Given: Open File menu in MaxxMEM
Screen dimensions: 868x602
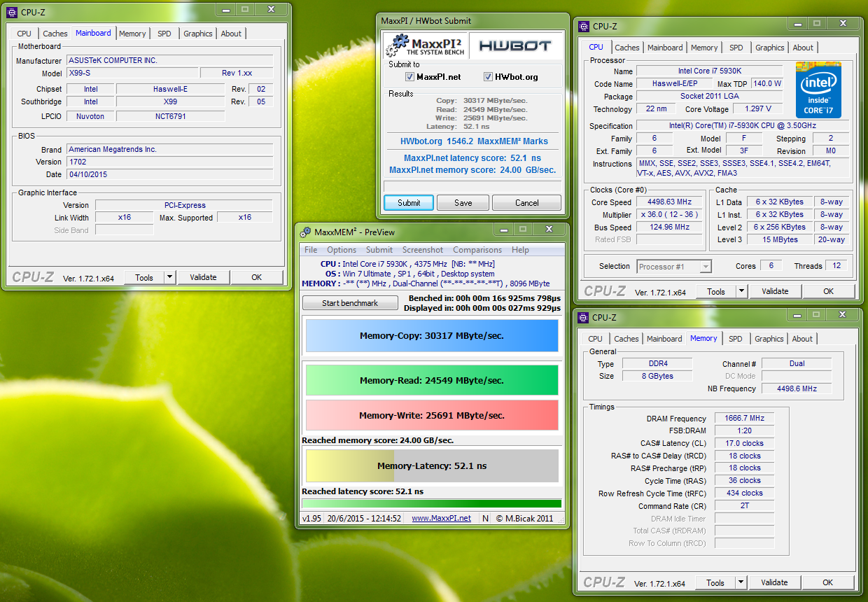Looking at the screenshot, I should coord(311,250).
